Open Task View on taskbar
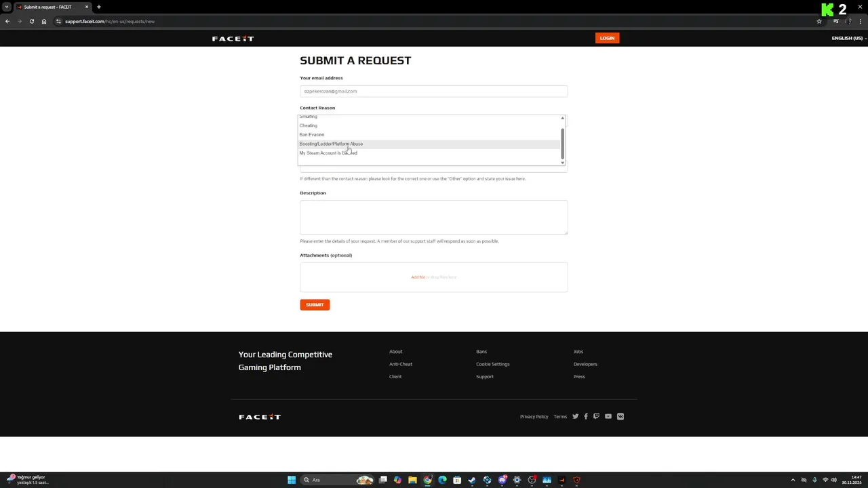 pyautogui.click(x=383, y=480)
